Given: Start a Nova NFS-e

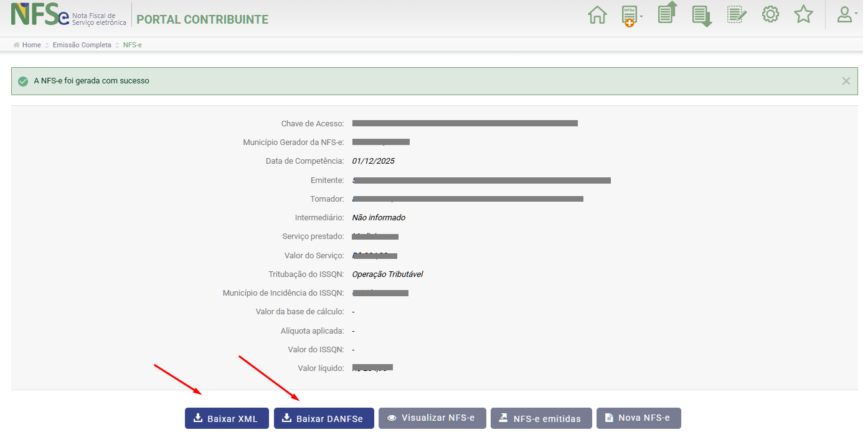Looking at the screenshot, I should [638, 418].
